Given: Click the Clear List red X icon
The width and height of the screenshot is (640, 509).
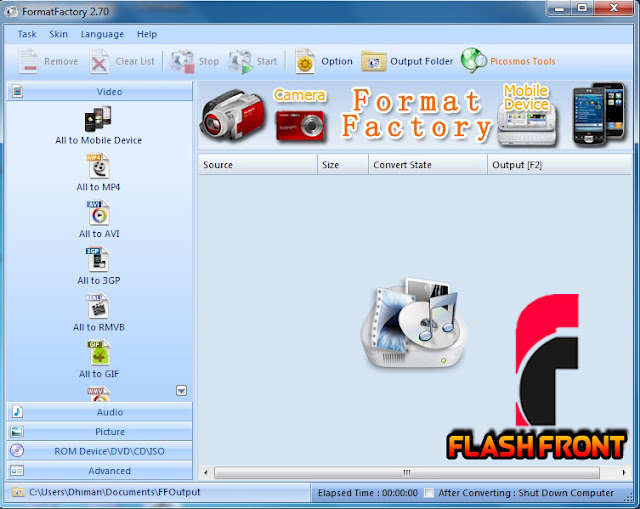Looking at the screenshot, I should [x=99, y=62].
